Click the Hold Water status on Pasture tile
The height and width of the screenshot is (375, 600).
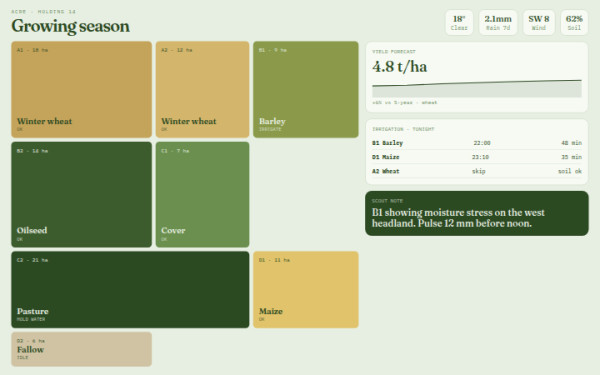(31, 319)
